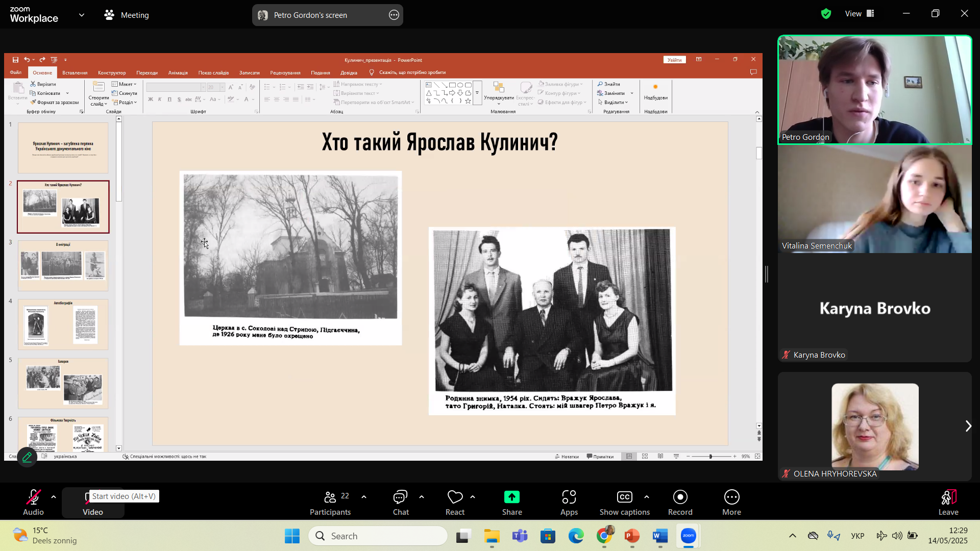Open Microsoft Word from the taskbar

point(659,536)
